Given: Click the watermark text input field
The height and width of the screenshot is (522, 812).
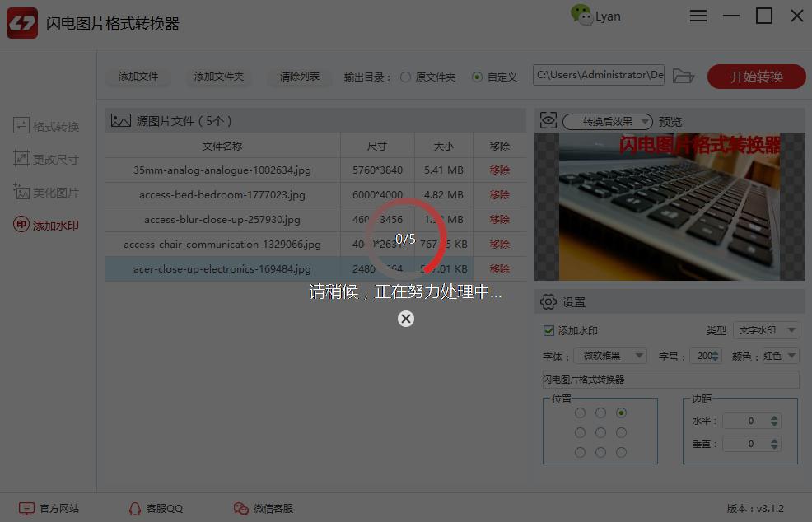Looking at the screenshot, I should click(x=671, y=380).
